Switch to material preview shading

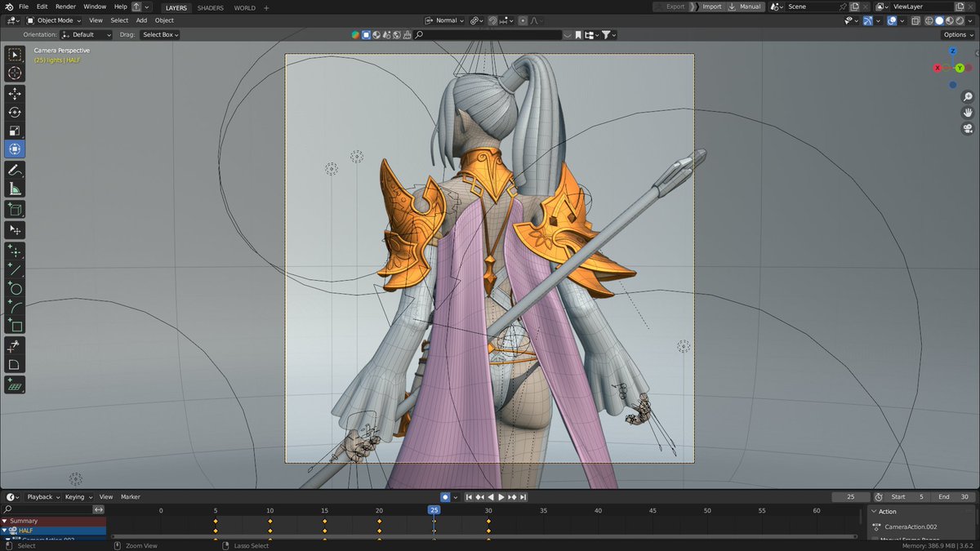(x=950, y=20)
